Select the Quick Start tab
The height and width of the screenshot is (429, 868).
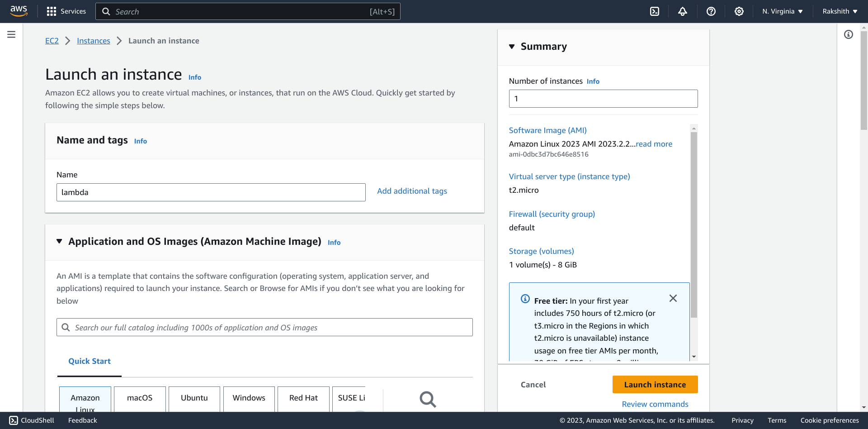[90, 361]
